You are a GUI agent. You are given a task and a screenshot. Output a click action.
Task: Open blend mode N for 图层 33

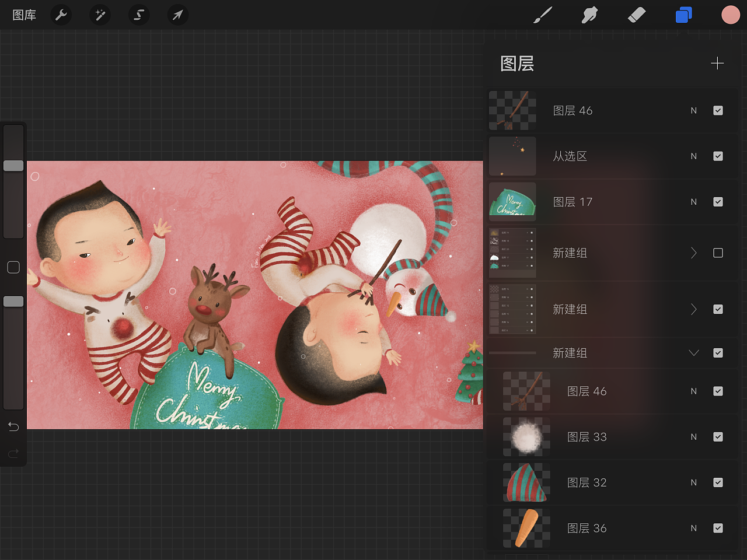[x=694, y=437]
